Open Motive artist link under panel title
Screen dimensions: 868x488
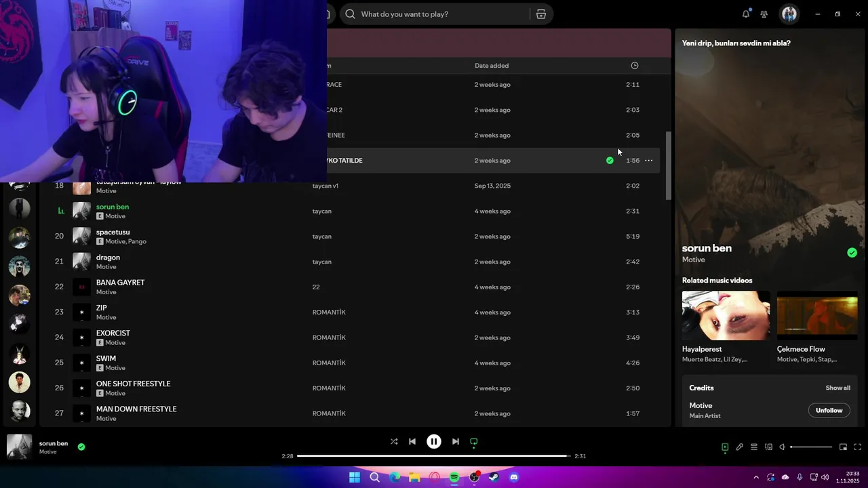(x=694, y=260)
